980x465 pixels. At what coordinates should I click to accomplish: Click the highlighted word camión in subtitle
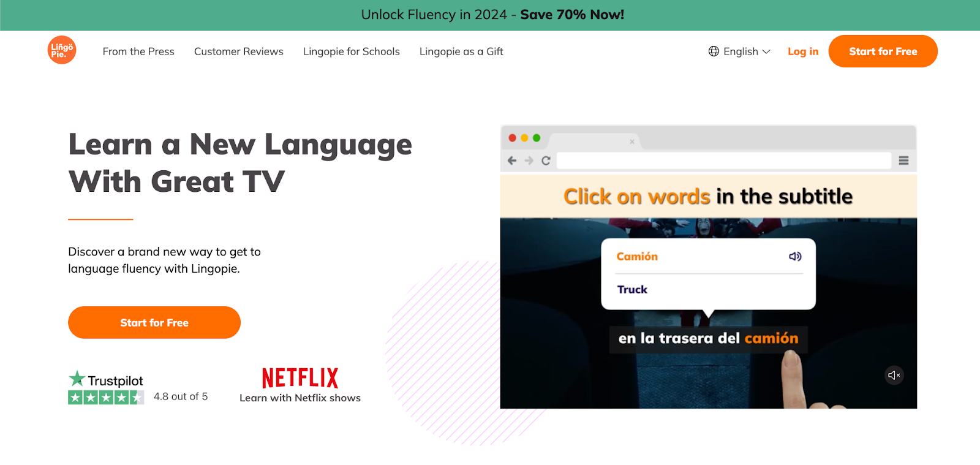[771, 338]
